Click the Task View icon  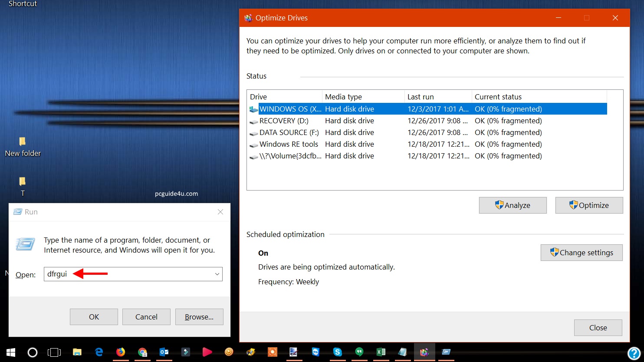coord(54,352)
